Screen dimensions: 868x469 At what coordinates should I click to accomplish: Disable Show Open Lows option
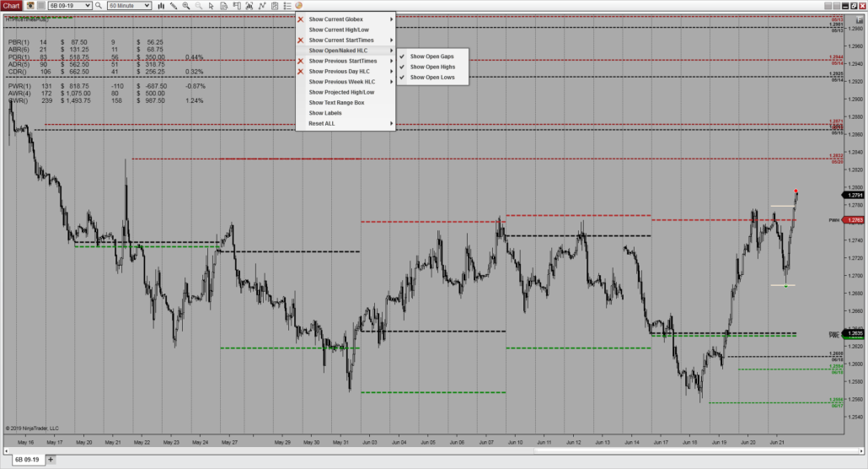(x=431, y=78)
